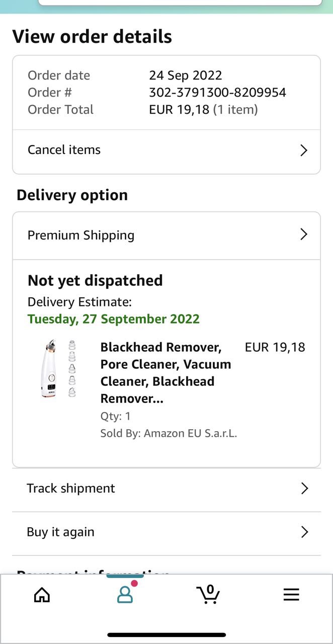Image resolution: width=333 pixels, height=644 pixels.
Task: Choose Buy it again
Action: [x=60, y=532]
